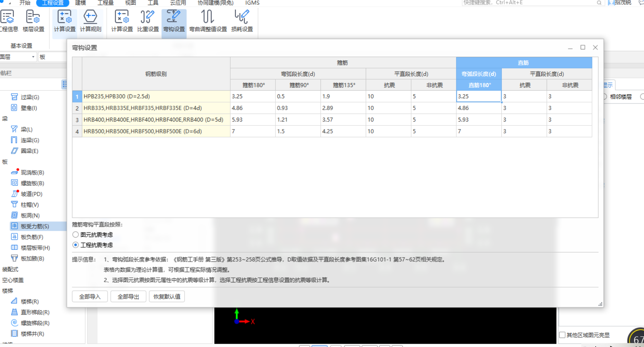Viewport: 644px width, 347px height.
Task: Click HRB400 箍筋135° cell 3.57
Action: point(343,119)
